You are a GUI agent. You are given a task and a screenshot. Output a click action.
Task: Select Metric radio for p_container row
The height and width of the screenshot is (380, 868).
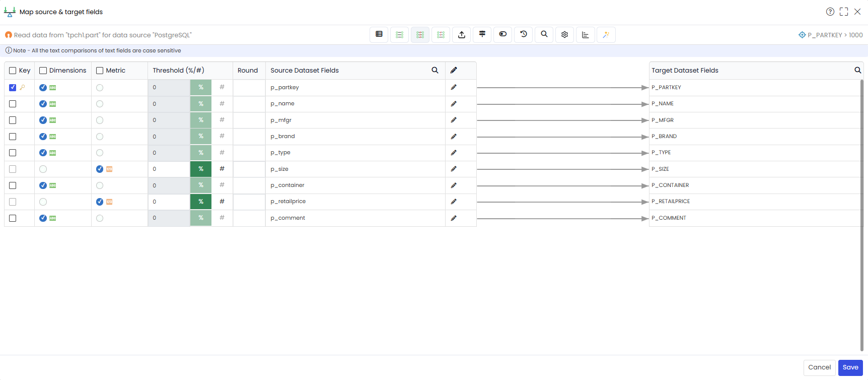pyautogui.click(x=100, y=185)
